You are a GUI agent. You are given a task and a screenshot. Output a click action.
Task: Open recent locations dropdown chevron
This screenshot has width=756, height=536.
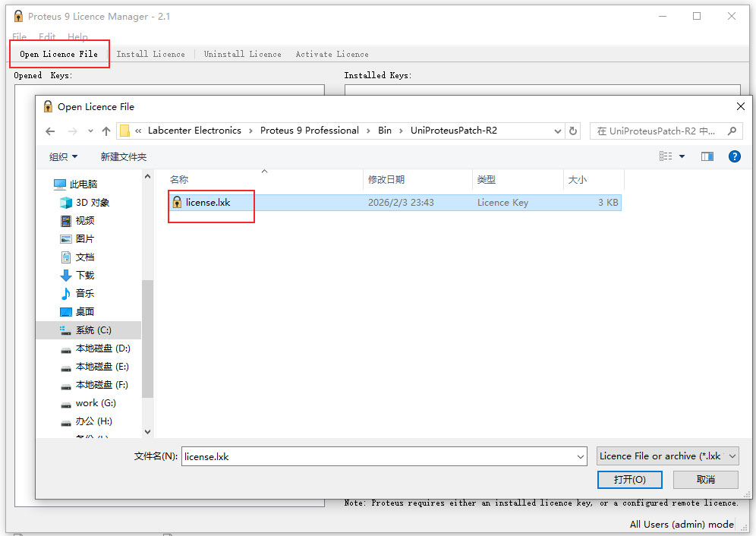(x=90, y=131)
